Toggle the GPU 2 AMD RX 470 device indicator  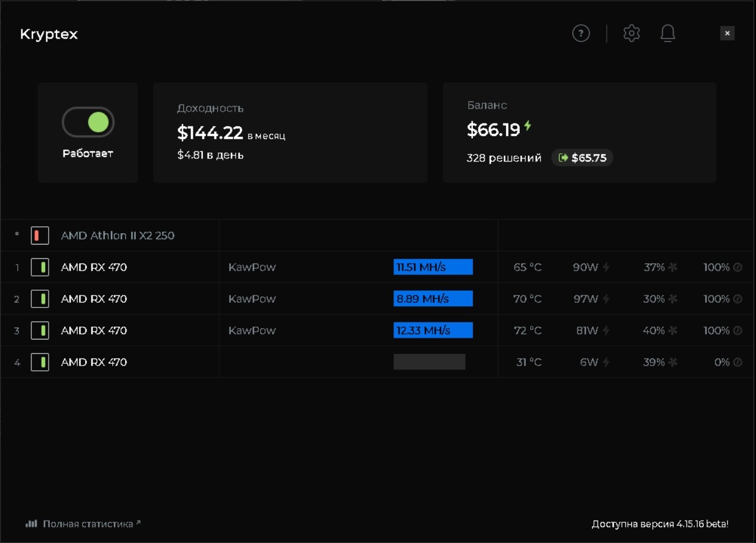(x=40, y=299)
